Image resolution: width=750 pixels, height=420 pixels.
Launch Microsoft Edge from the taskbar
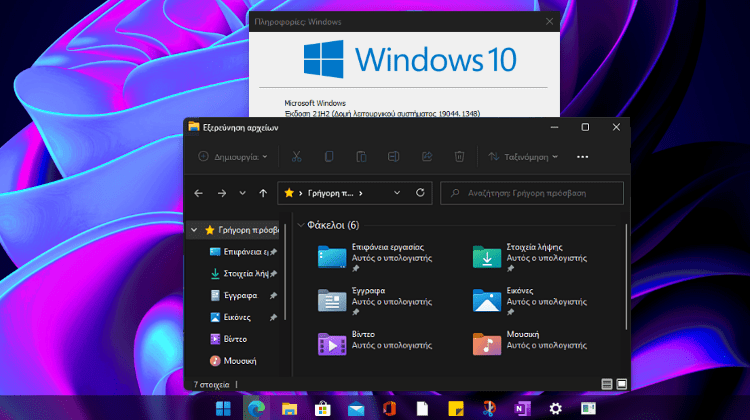click(x=256, y=409)
